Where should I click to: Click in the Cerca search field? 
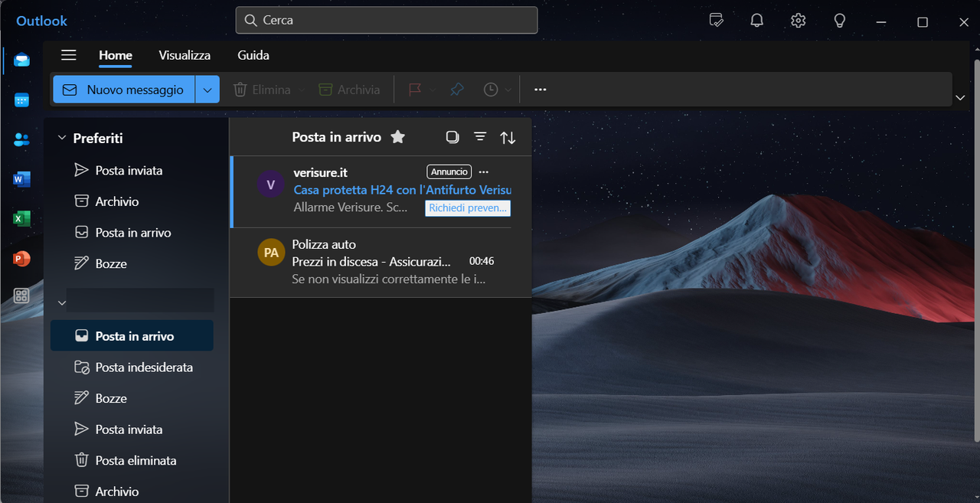(x=387, y=21)
